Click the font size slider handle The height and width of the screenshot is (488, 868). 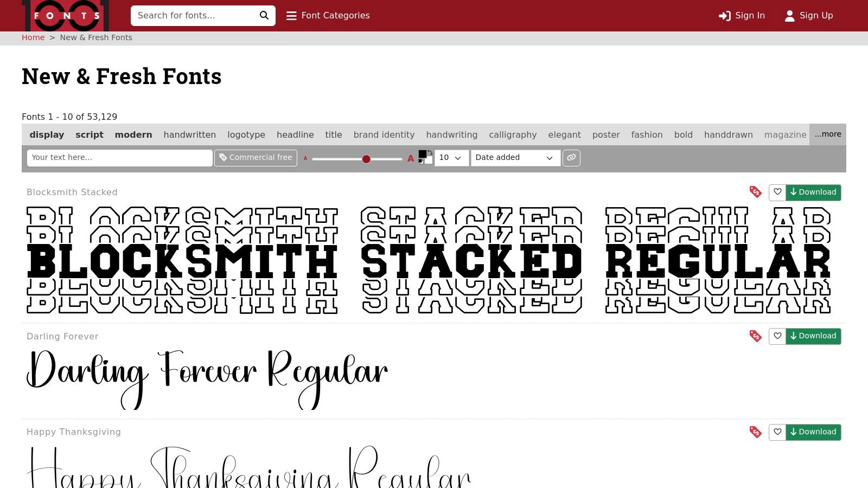(x=366, y=159)
